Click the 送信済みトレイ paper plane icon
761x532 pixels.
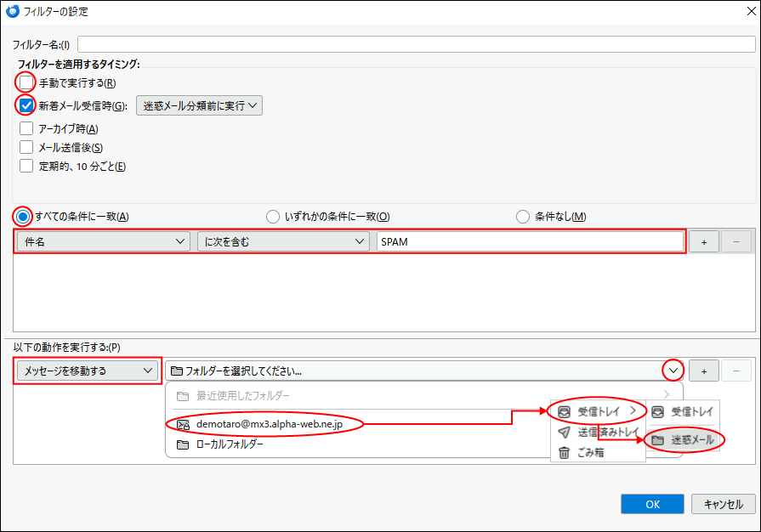(562, 433)
